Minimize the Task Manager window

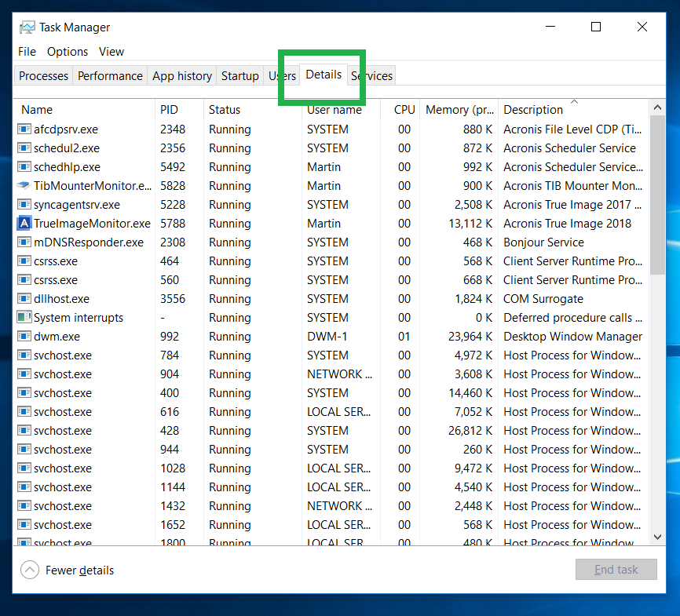pyautogui.click(x=550, y=27)
